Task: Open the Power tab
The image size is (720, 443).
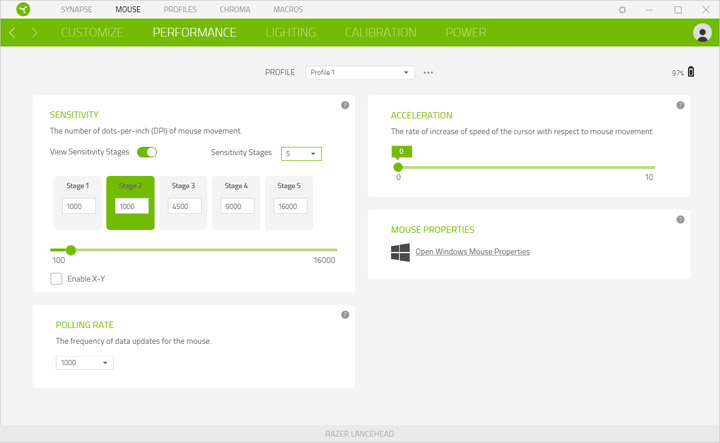Action: pyautogui.click(x=466, y=33)
